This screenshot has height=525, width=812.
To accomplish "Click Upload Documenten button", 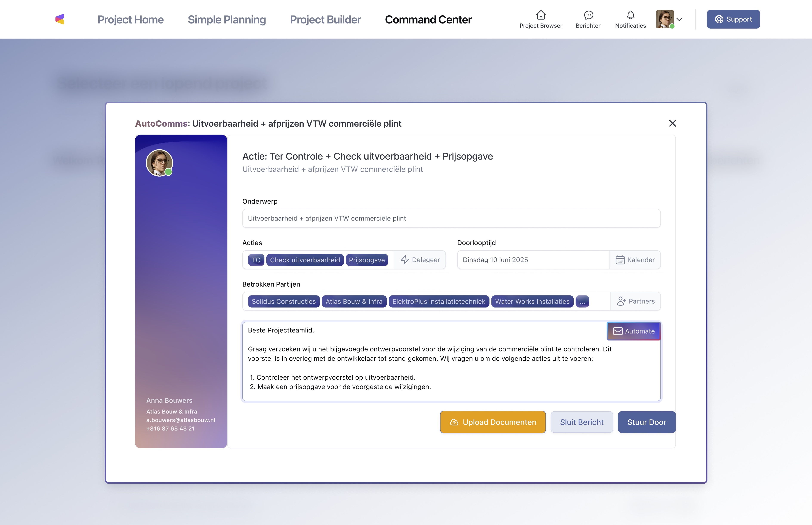I will [492, 422].
